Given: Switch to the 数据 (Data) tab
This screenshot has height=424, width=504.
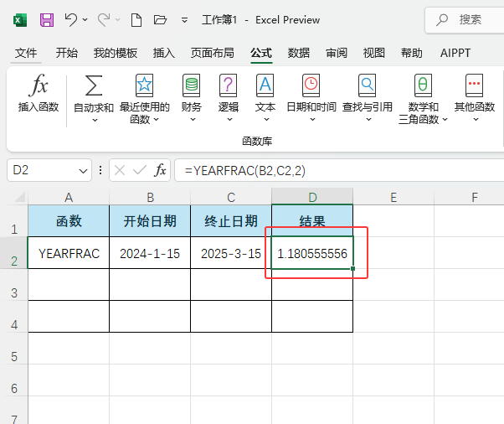Looking at the screenshot, I should [299, 53].
